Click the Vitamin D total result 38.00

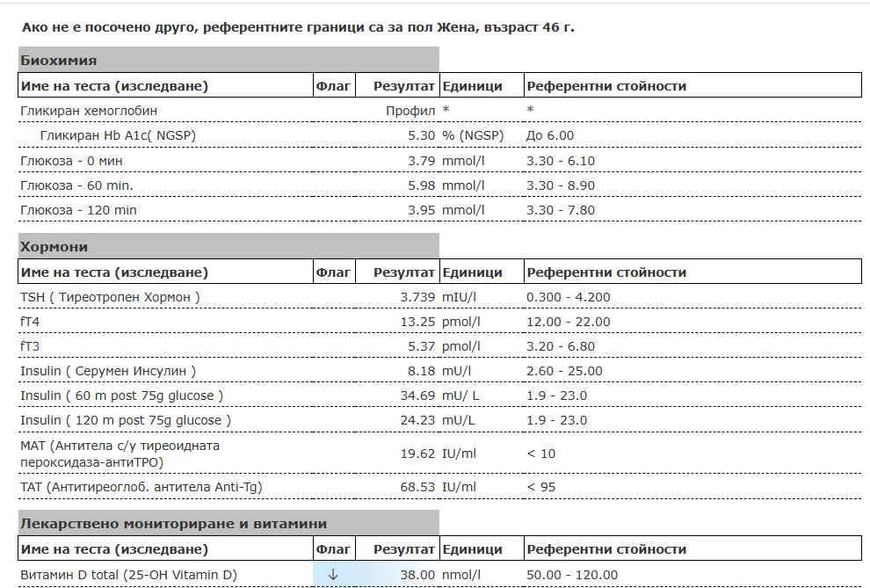[x=417, y=575]
